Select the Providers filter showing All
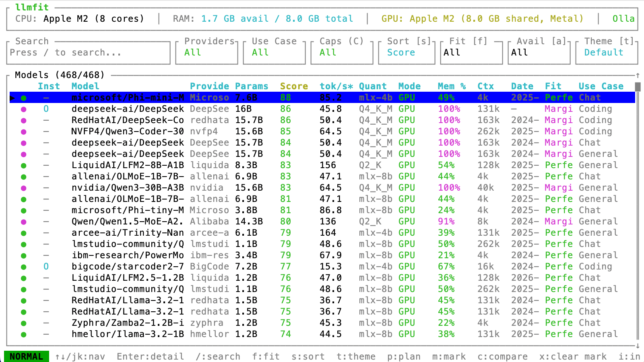Screen dimensions: 644x362 tap(206, 52)
